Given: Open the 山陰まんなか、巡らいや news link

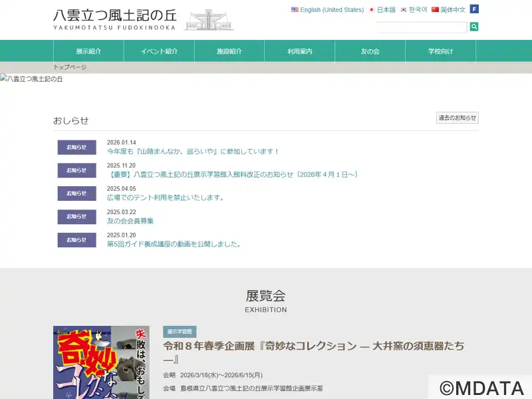Looking at the screenshot, I should coord(193,152).
